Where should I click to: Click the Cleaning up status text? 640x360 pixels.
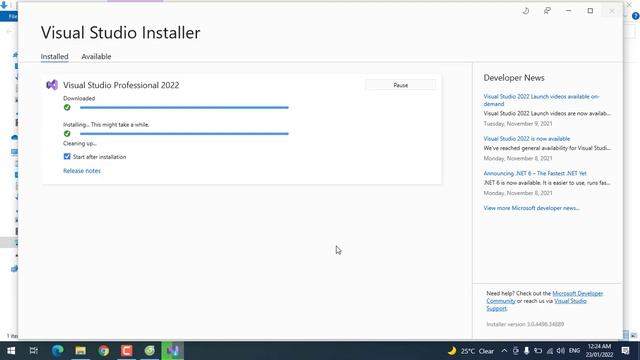(x=80, y=143)
